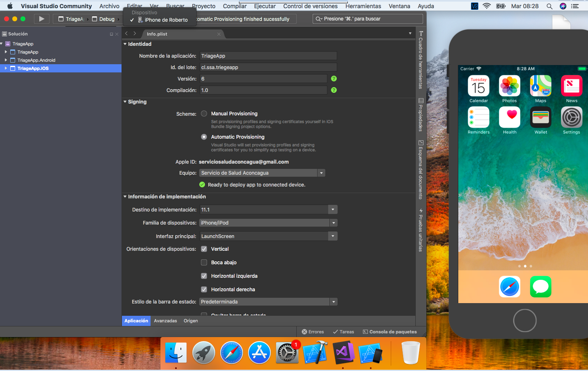Collapse the Identidad section
Image resolution: width=588 pixels, height=371 pixels.
(125, 44)
